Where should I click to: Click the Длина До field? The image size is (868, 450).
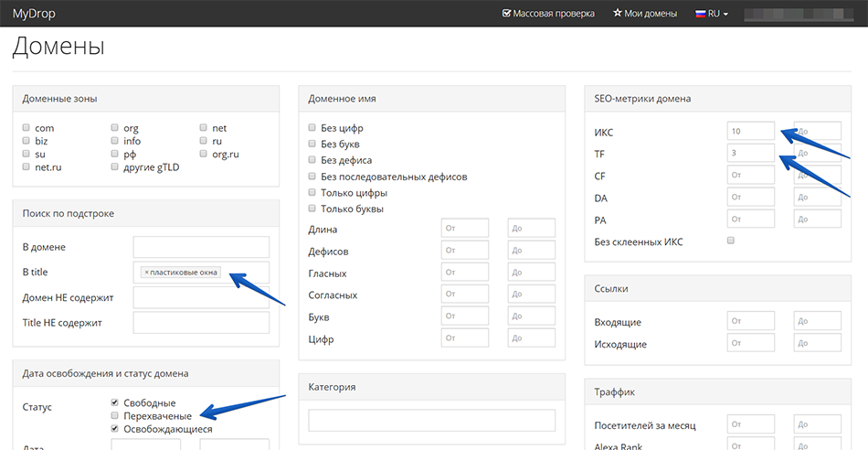532,228
